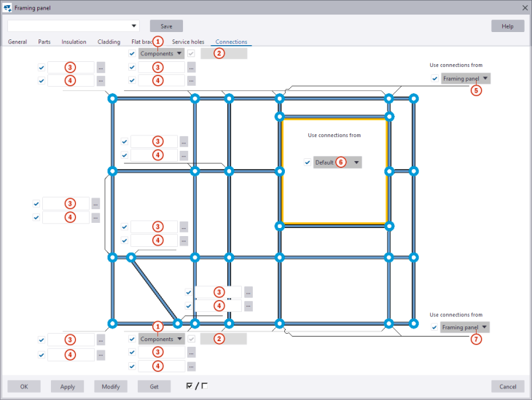Open the lower right Framing panel dropdown

click(x=465, y=327)
